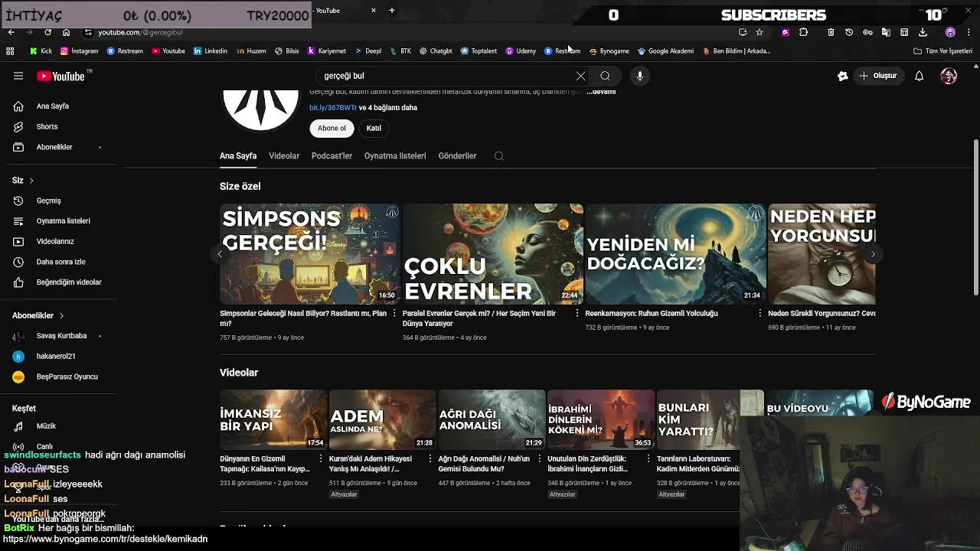
Task: Open options for Kuran'daki Adem video
Action: point(430,459)
